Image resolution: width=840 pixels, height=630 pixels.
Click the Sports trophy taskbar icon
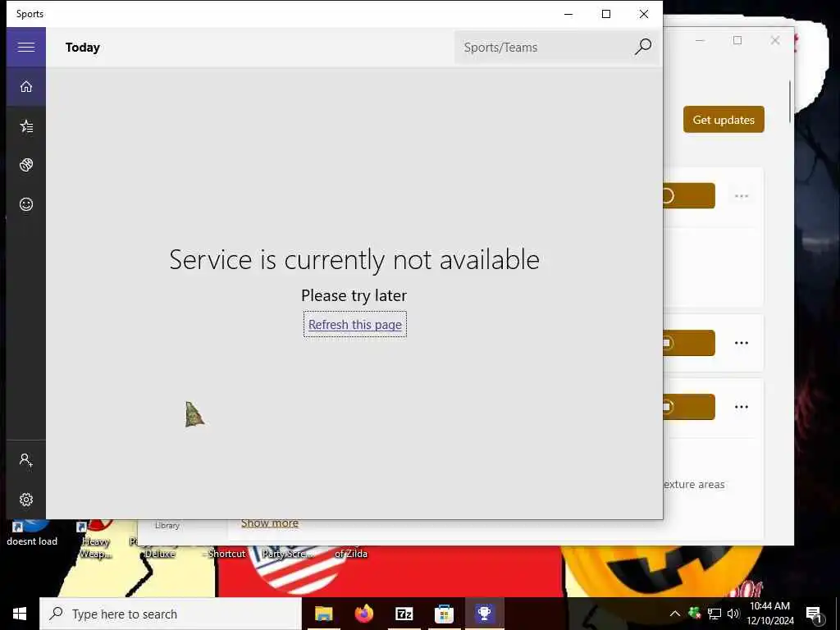coord(484,614)
